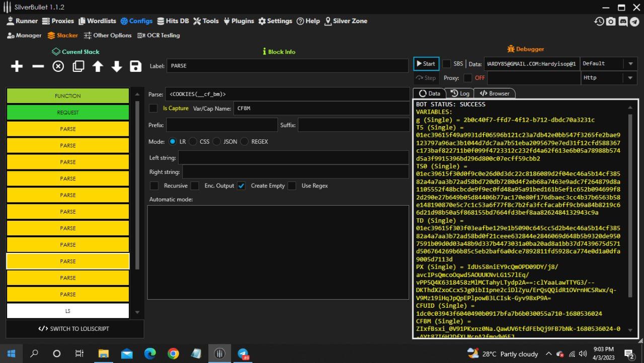Duplicate the selected block with copy icon
This screenshot has width=644, height=363.
click(78, 66)
